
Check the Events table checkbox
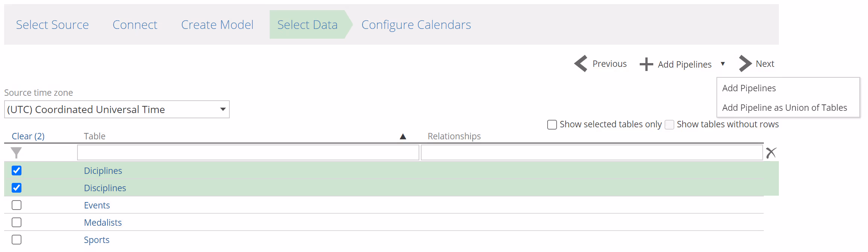17,205
